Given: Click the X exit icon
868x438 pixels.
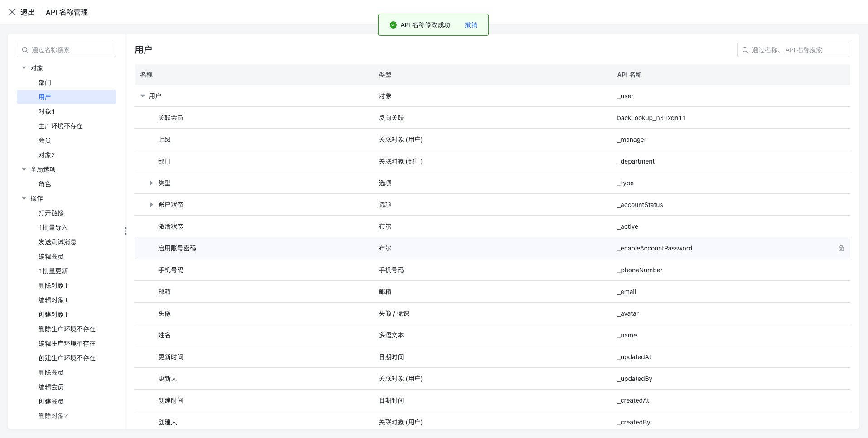Looking at the screenshot, I should [12, 12].
